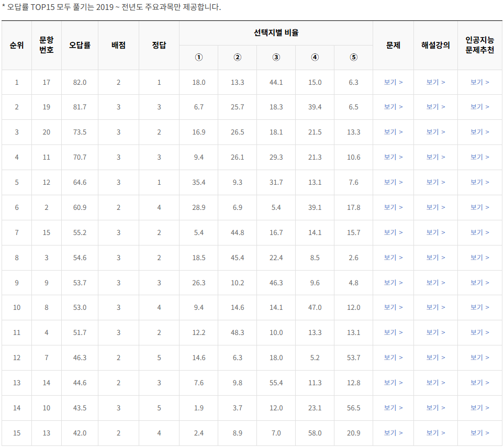Open explanation lecture for last row question 13
This screenshot has width=504, height=447.
pos(435,433)
